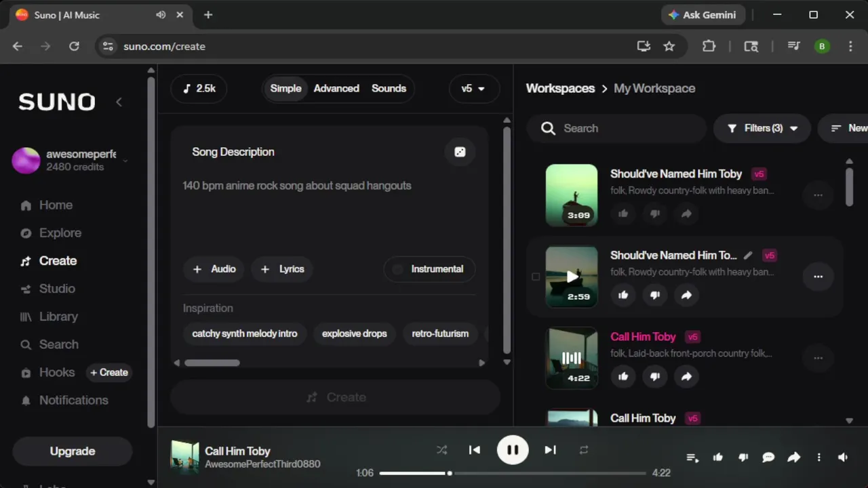Pause the current song
Image resolution: width=868 pixels, height=488 pixels.
coord(513,449)
